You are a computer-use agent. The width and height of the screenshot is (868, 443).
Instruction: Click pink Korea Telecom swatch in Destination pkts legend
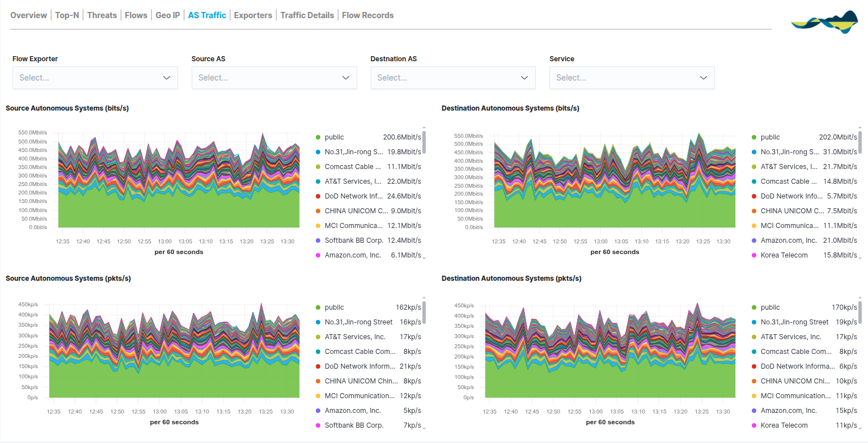click(754, 425)
